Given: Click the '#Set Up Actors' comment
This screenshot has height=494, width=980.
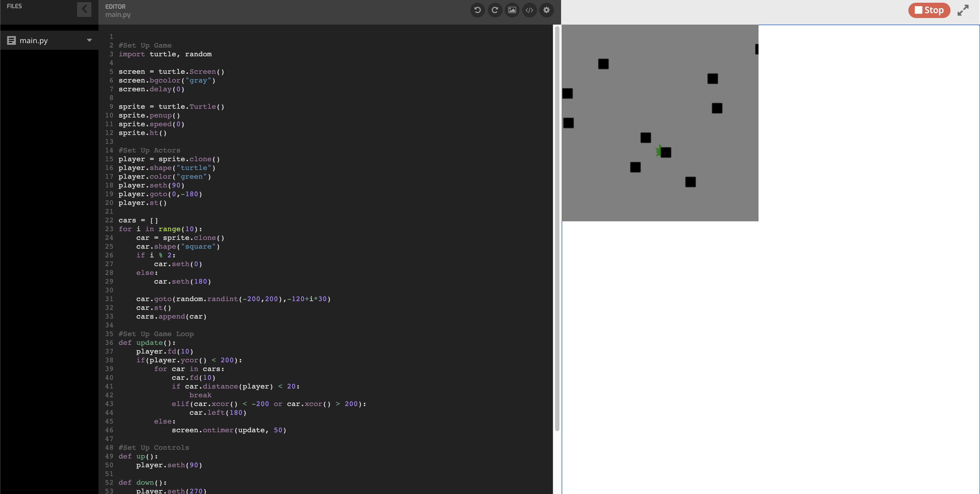Looking at the screenshot, I should point(150,150).
